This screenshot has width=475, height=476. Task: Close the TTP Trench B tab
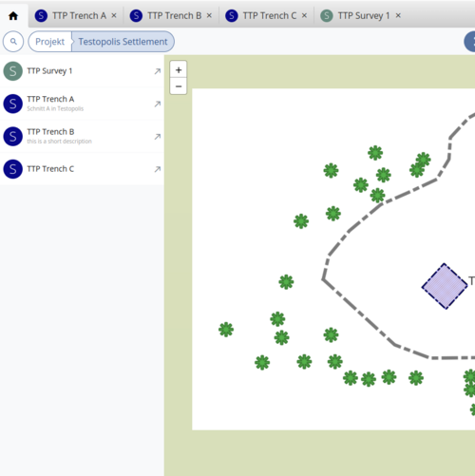click(x=209, y=15)
